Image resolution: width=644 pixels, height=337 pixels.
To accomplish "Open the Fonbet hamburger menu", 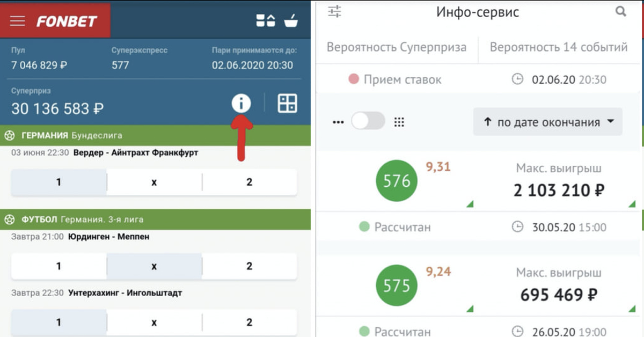I will pos(18,21).
